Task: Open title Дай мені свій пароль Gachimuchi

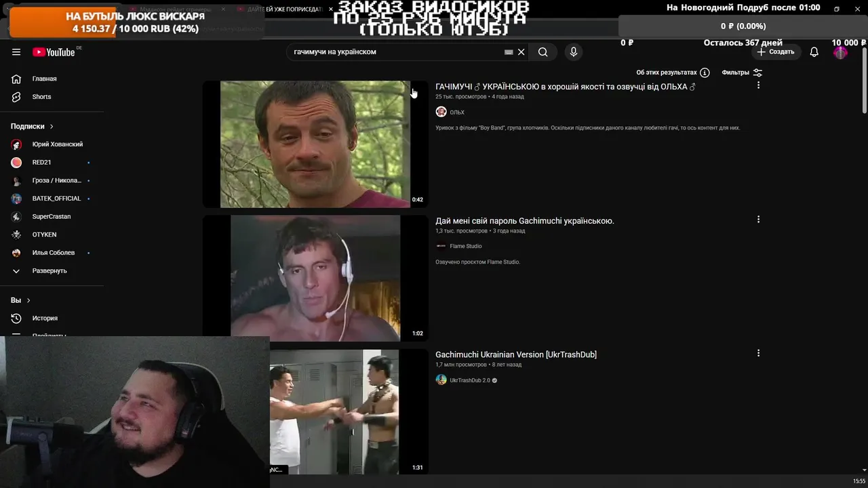Action: click(525, 221)
